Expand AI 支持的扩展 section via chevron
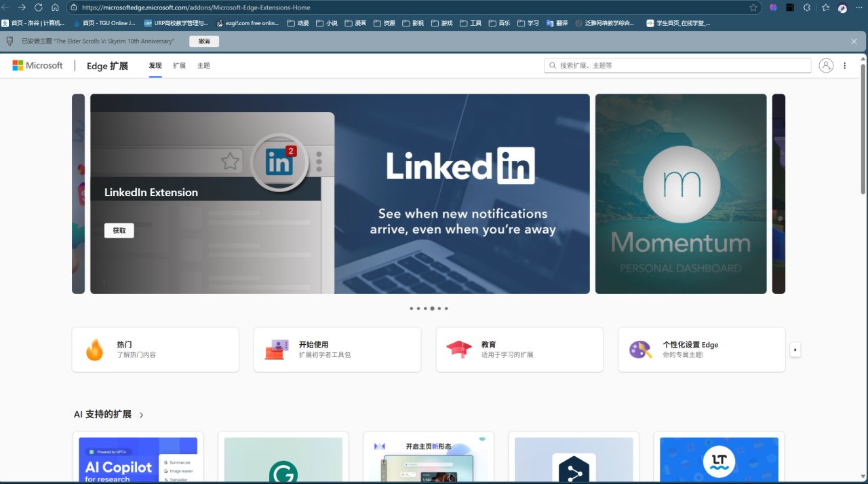 click(x=141, y=415)
